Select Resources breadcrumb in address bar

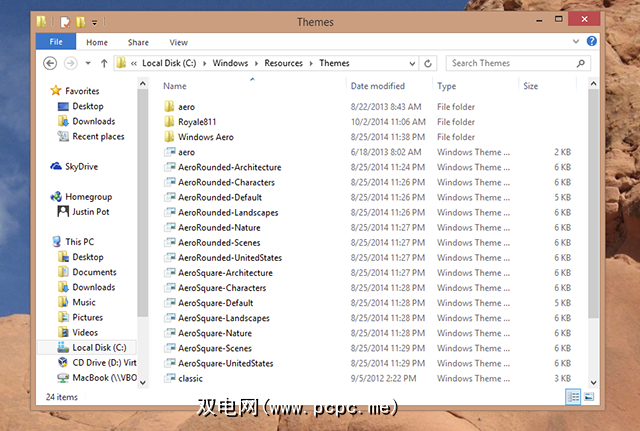tap(284, 63)
